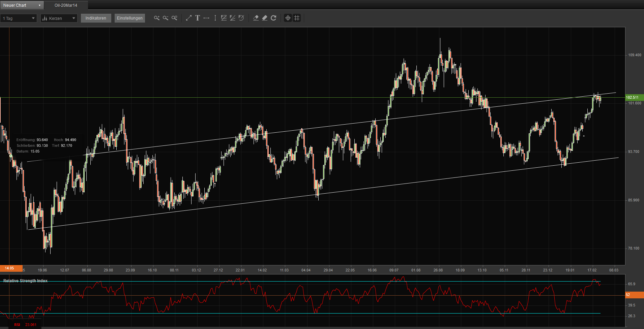Open the Indikatoren panel
The image size is (644, 329).
(x=96, y=18)
